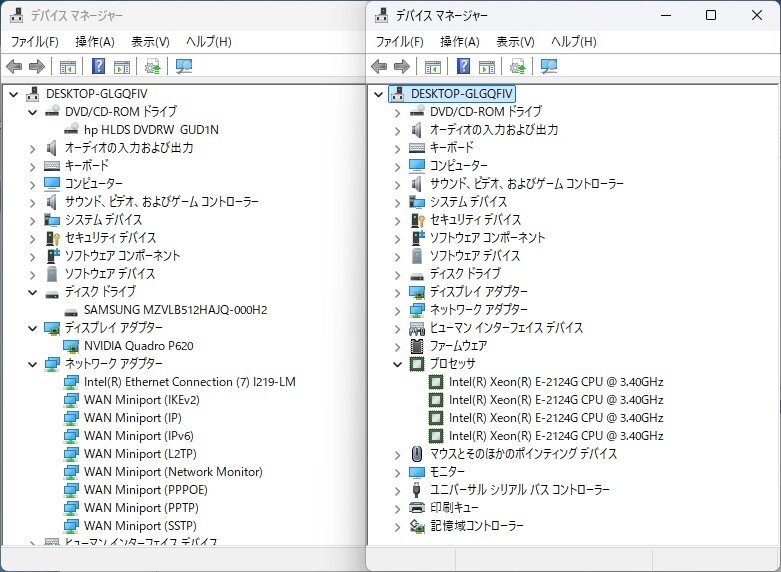The width and height of the screenshot is (781, 572).
Task: Click update driver icon in right window toolbar
Action: pos(518,66)
